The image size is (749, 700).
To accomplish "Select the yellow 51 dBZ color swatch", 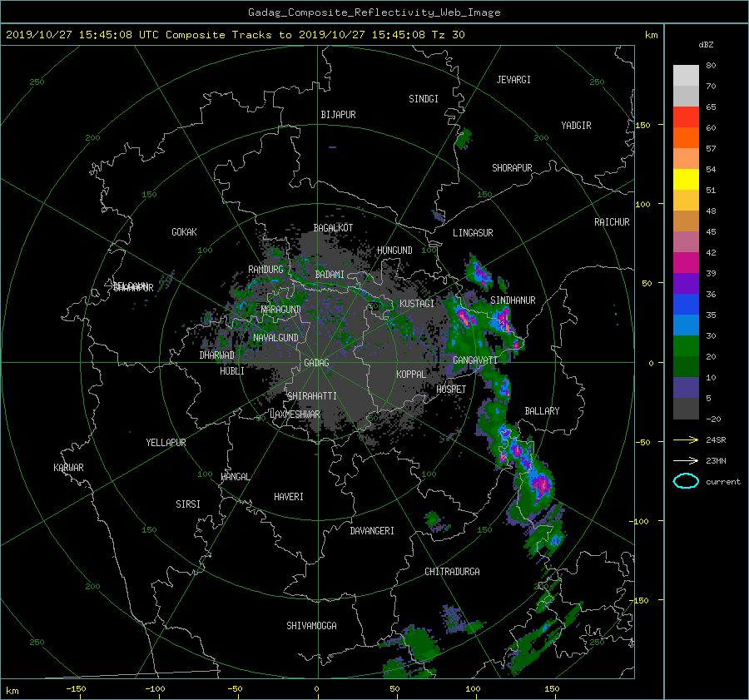I will [x=686, y=180].
